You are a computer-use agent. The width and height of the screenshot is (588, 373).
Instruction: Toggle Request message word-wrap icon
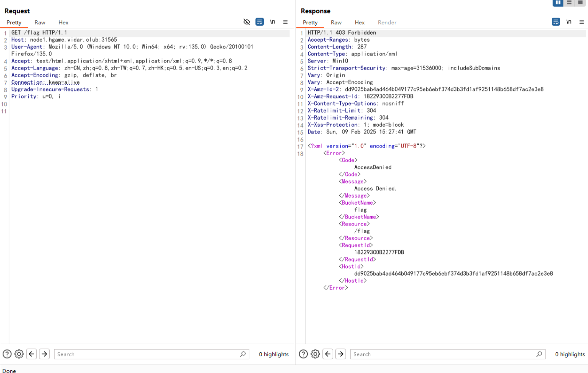[260, 22]
